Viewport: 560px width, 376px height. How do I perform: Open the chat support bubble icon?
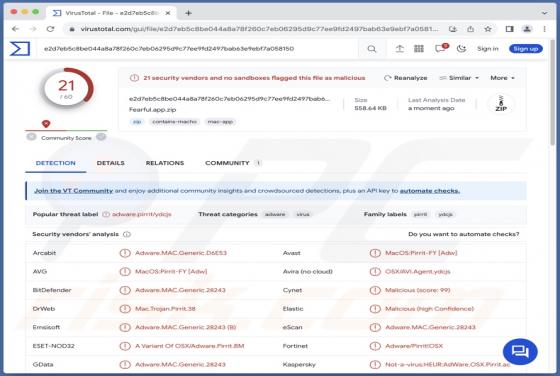pos(520,352)
